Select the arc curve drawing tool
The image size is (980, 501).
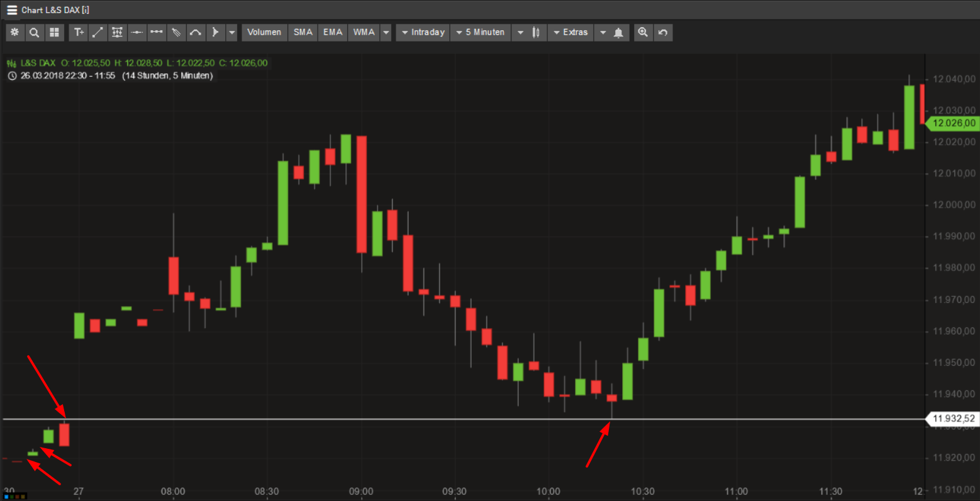pyautogui.click(x=196, y=32)
